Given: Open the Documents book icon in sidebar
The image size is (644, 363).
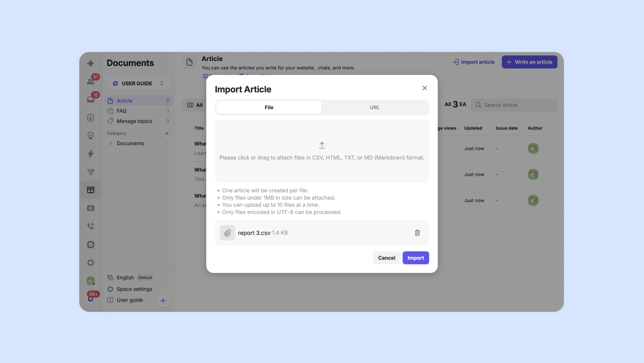Looking at the screenshot, I should tap(91, 190).
